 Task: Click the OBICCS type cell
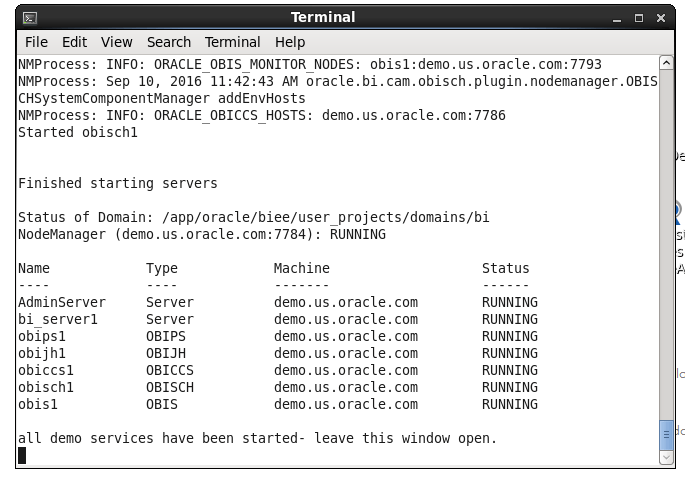170,370
